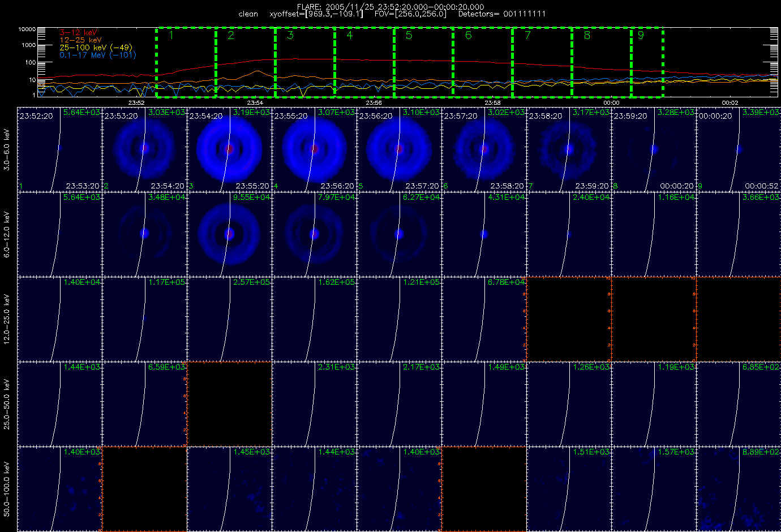The width and height of the screenshot is (781, 532).
Task: Click the '6.85E+02' peak value label
Action: point(761,367)
